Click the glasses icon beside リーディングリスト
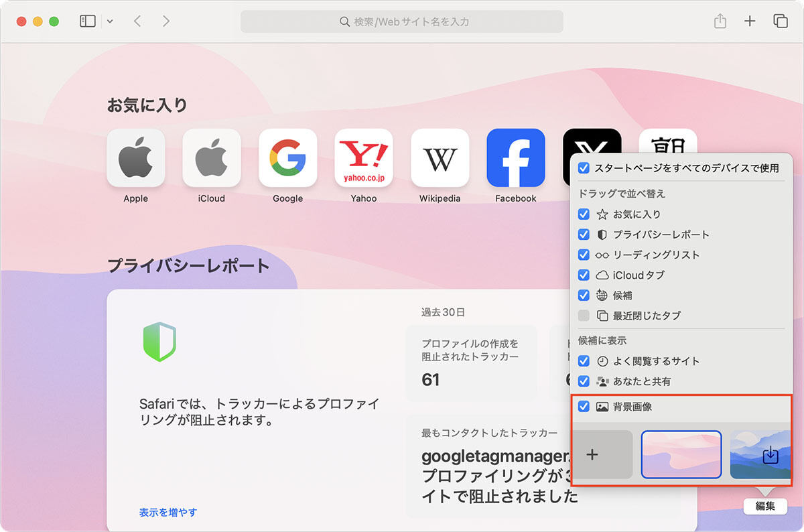 click(x=602, y=255)
